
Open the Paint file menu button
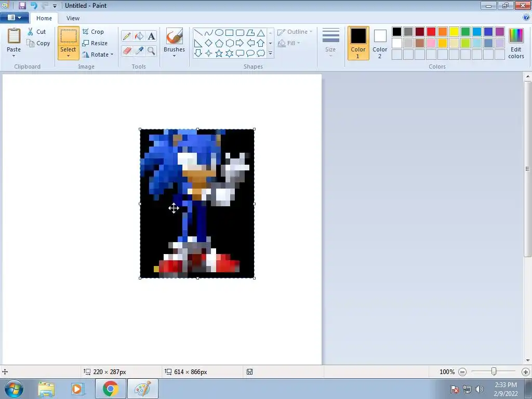[14, 18]
